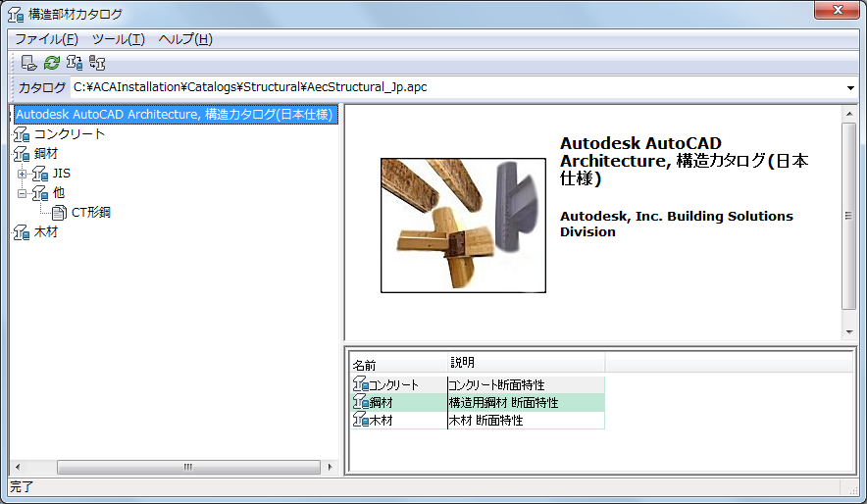The image size is (867, 504).
Task: Select the 木材 tree item
Action: [46, 232]
